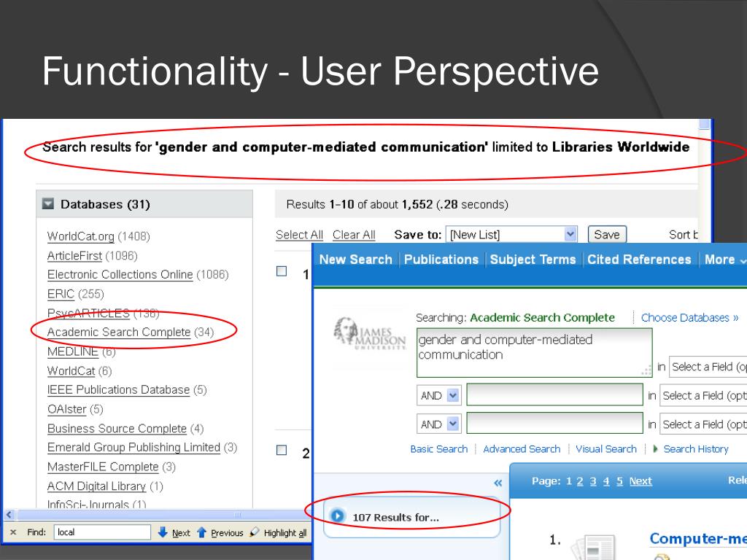Open Academic Search Complete results link
Image resolution: width=747 pixels, height=560 pixels.
click(x=119, y=332)
